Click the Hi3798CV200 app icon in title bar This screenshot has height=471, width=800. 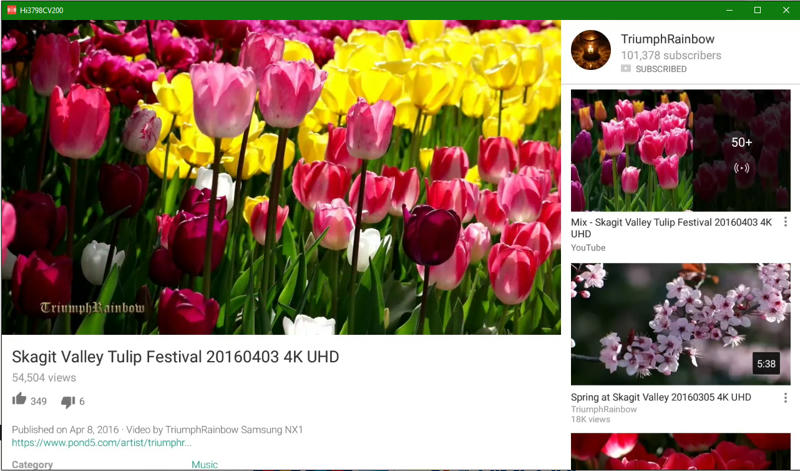point(11,9)
